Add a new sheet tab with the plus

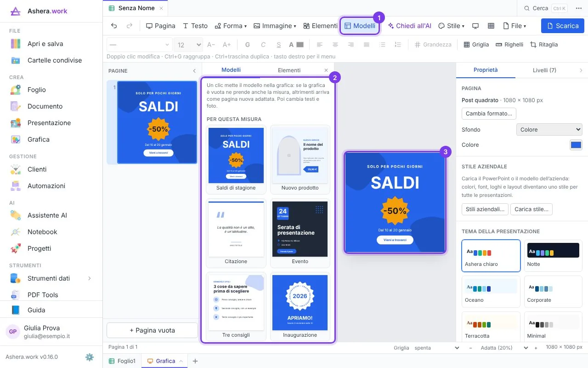(195, 361)
